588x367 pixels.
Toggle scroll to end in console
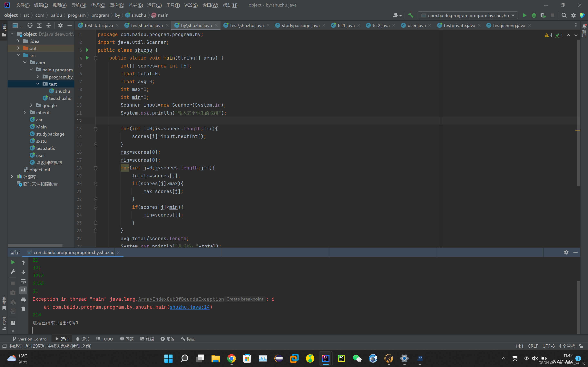click(23, 290)
